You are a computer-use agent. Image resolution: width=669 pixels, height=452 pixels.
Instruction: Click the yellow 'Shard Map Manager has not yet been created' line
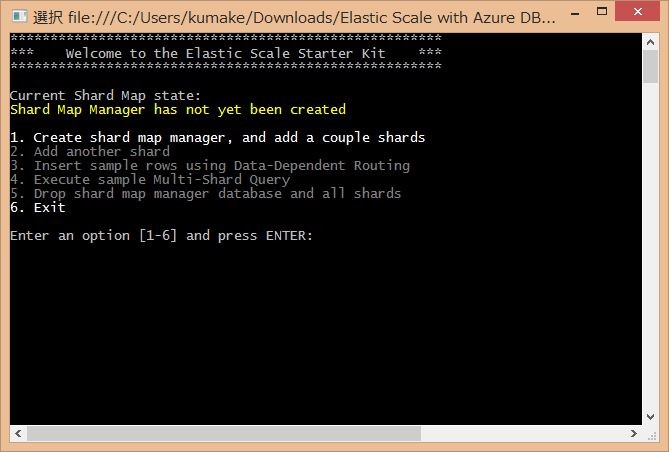178,110
